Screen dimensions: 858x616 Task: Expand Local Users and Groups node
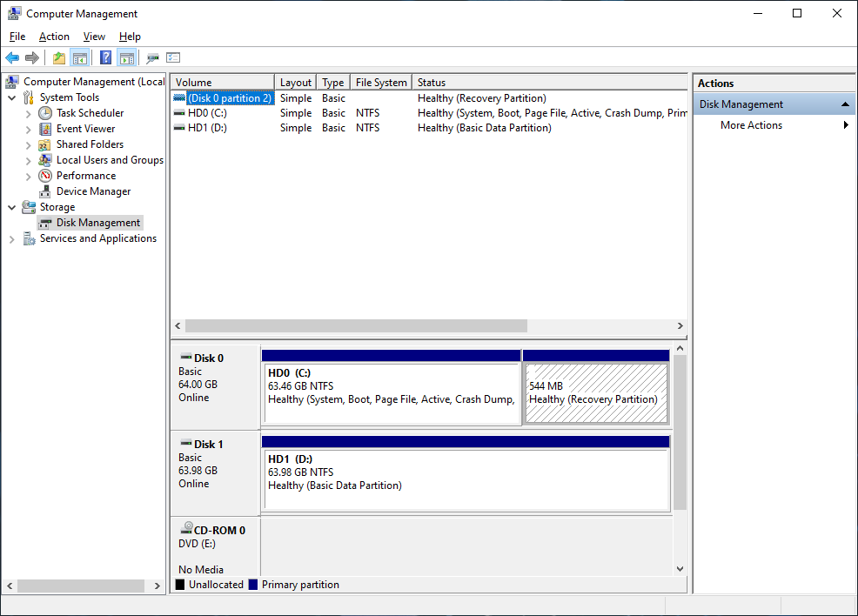pyautogui.click(x=29, y=161)
